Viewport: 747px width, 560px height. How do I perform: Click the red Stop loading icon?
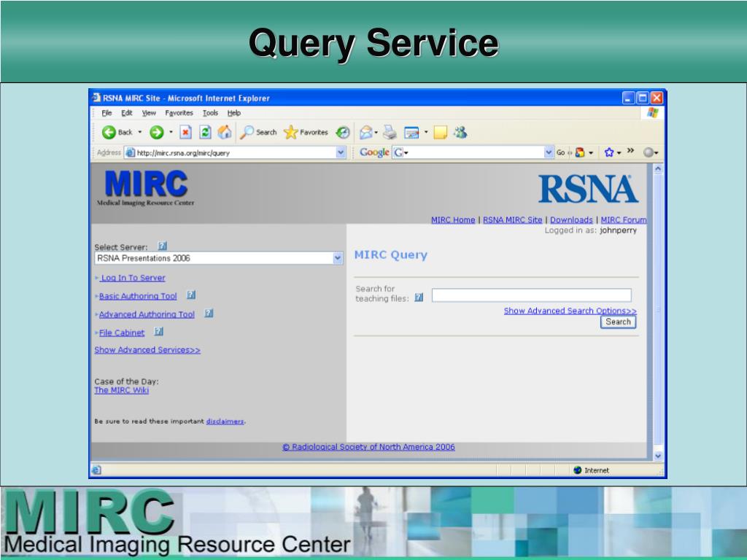186,133
